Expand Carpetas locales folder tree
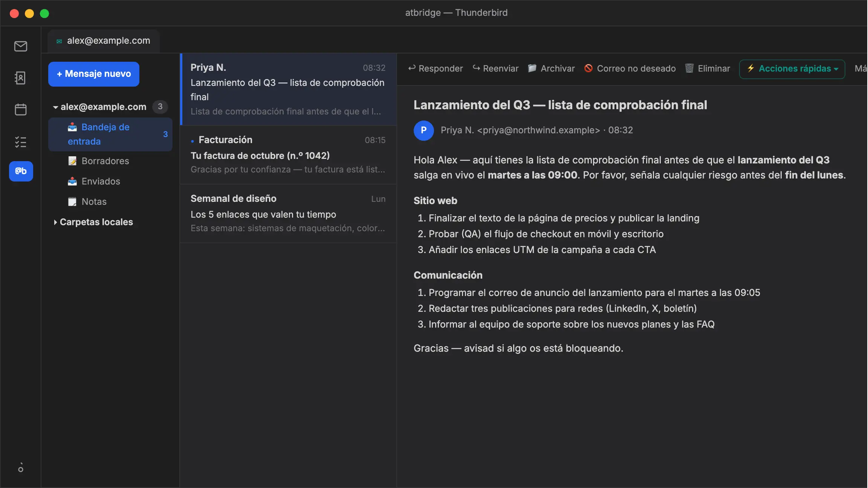 pos(55,222)
